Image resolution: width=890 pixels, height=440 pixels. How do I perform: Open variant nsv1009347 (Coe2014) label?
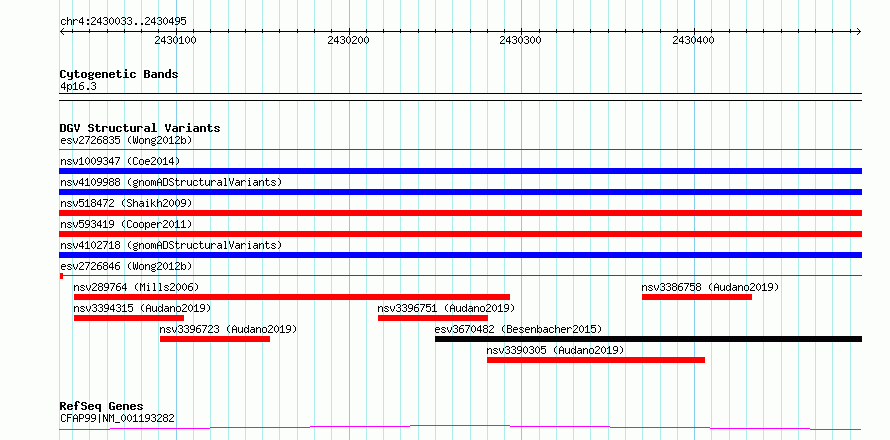(x=120, y=161)
